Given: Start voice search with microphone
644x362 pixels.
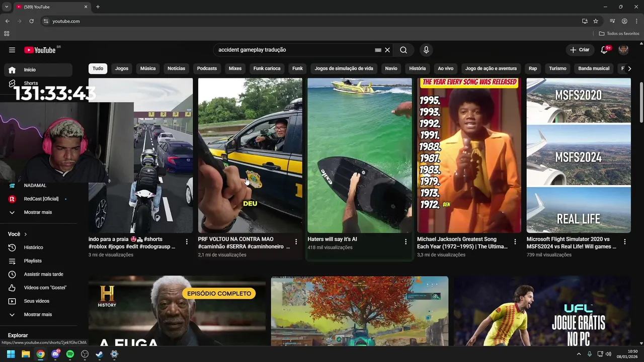Looking at the screenshot, I should click(x=426, y=50).
